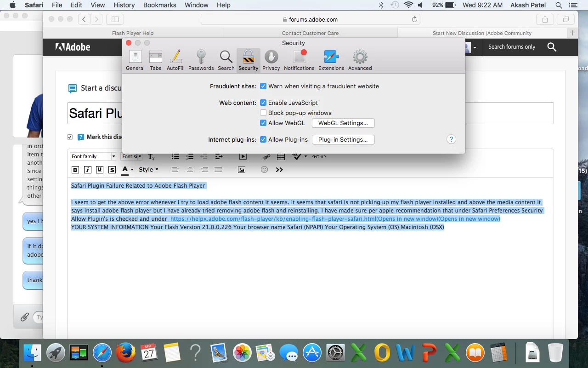Insert a numbered list
This screenshot has height=368, width=588.
coord(190,157)
